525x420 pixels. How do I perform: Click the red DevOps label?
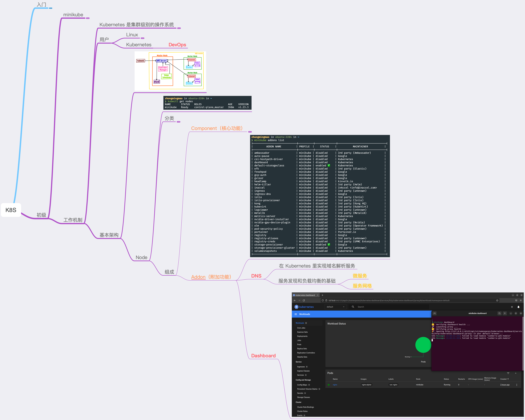pos(177,45)
